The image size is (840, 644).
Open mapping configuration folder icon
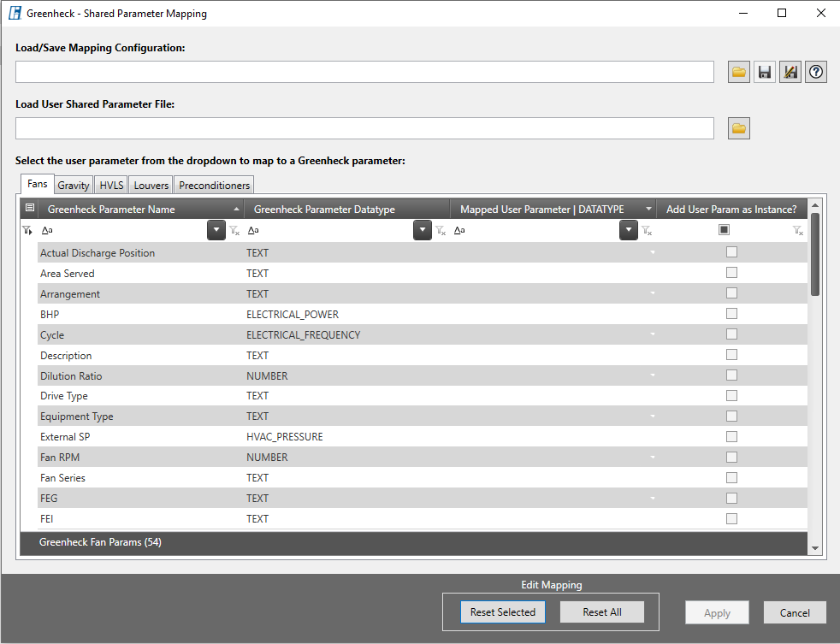739,72
